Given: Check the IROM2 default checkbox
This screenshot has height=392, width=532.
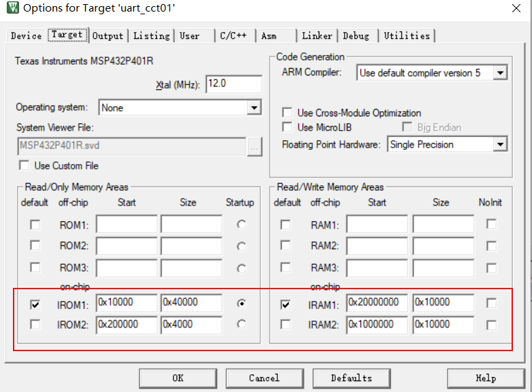Looking at the screenshot, I should tap(35, 325).
